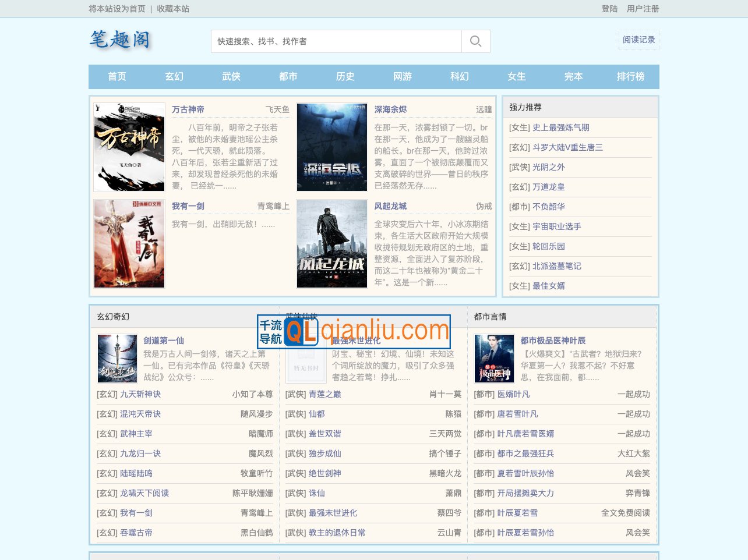Click the 我有一剑 cover image
Viewport: 748px width, 560px height.
(x=129, y=244)
